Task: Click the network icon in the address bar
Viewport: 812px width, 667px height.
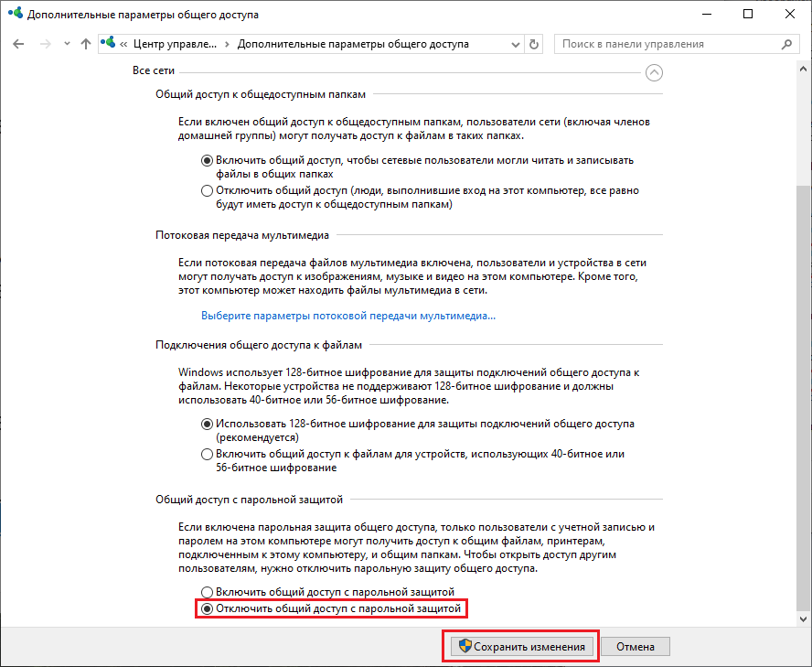Action: [109, 44]
